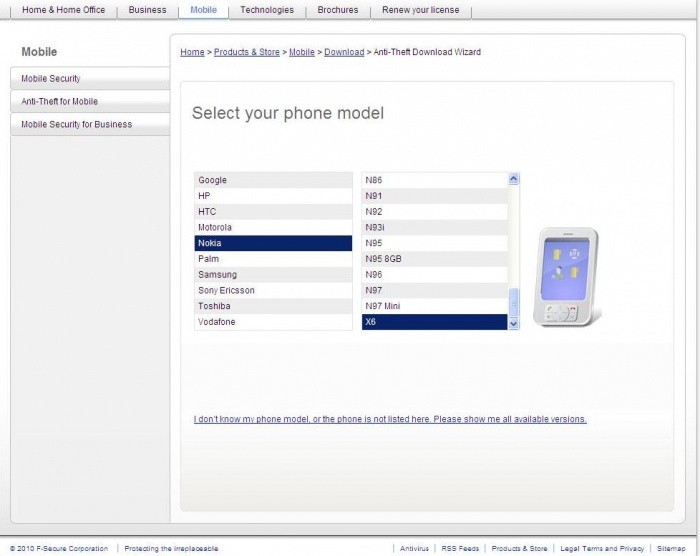Choose the N91 phone model
700x556 pixels.
[434, 196]
